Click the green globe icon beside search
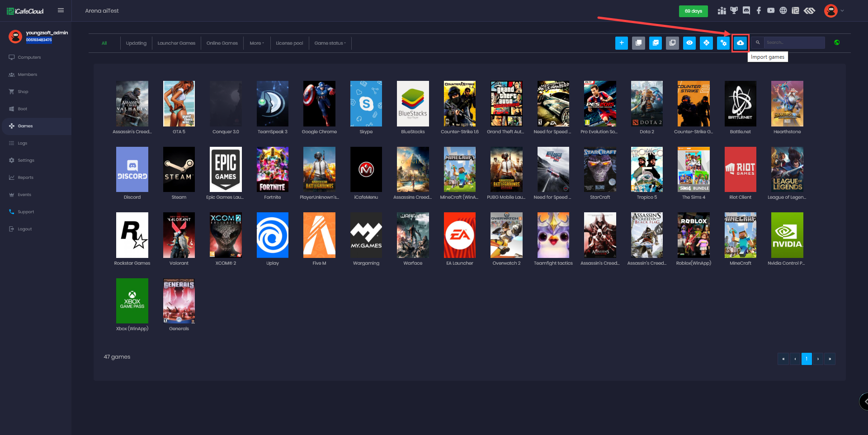Image resolution: width=868 pixels, height=435 pixels. click(x=837, y=42)
